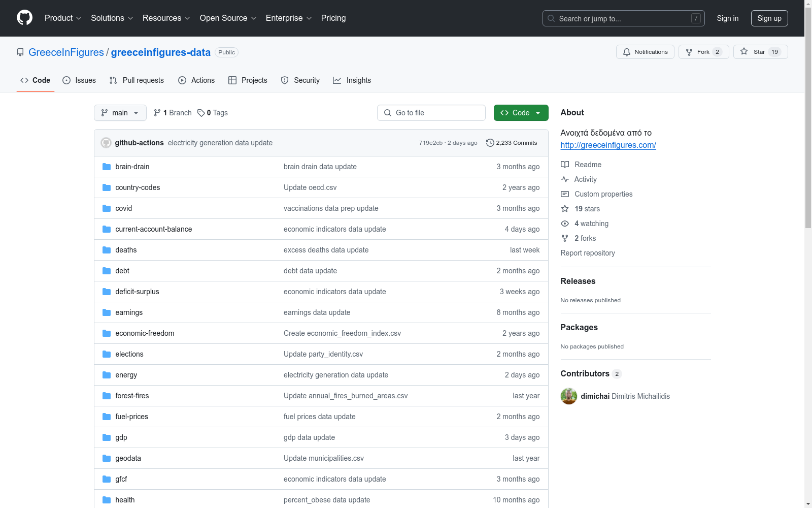812x508 pixels.
Task: Click the Sign up button
Action: 769,18
